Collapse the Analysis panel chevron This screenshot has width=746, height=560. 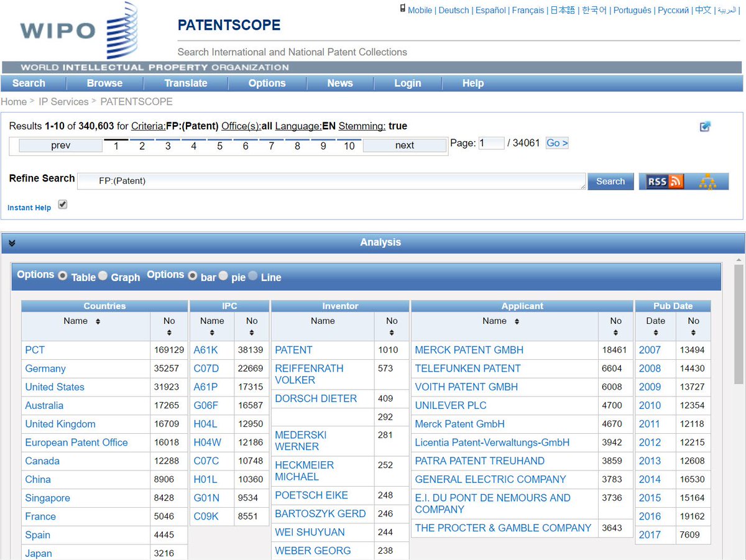[12, 243]
